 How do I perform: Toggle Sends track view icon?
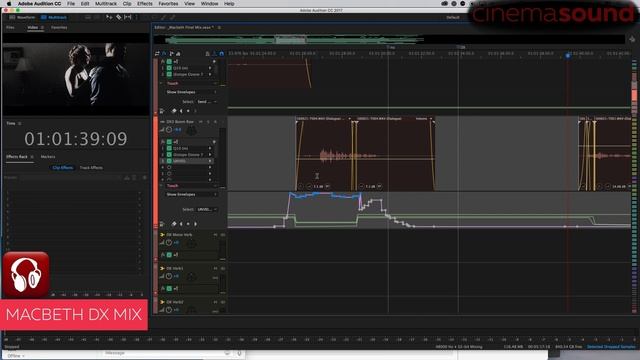171,53
